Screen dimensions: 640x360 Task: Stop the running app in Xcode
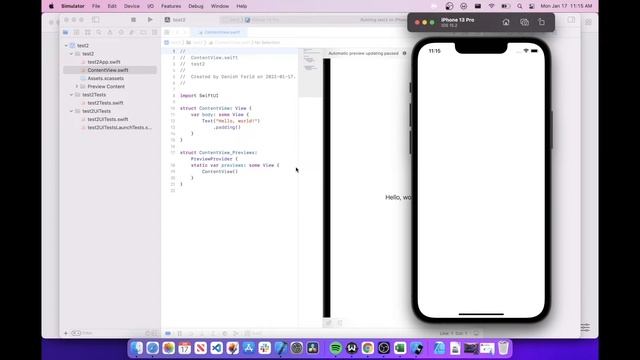(x=133, y=20)
